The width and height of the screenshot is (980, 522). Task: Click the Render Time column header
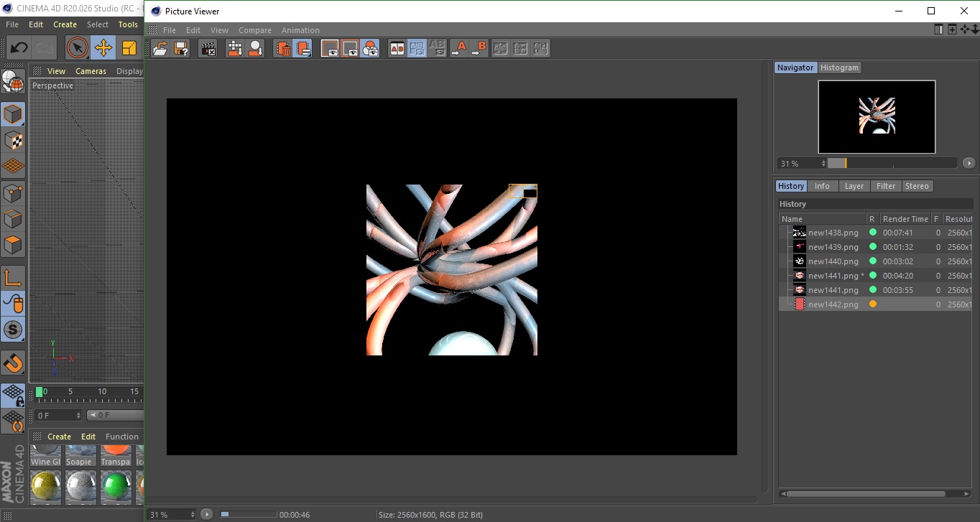905,219
